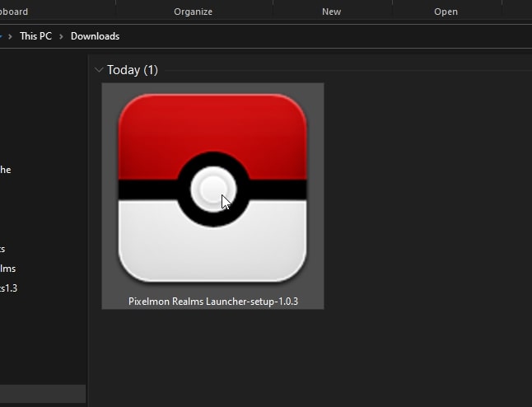Collapse the Today group chevron
532x407 pixels.
click(x=99, y=70)
